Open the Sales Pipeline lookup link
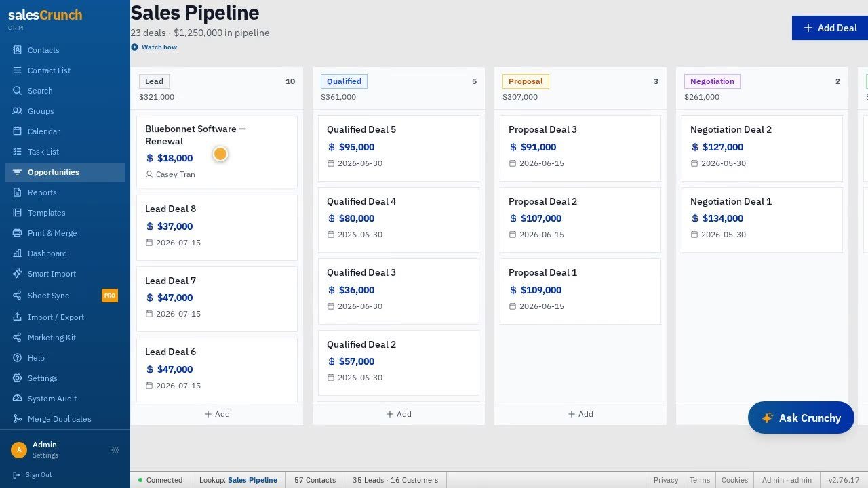The image size is (868, 488). click(252, 480)
